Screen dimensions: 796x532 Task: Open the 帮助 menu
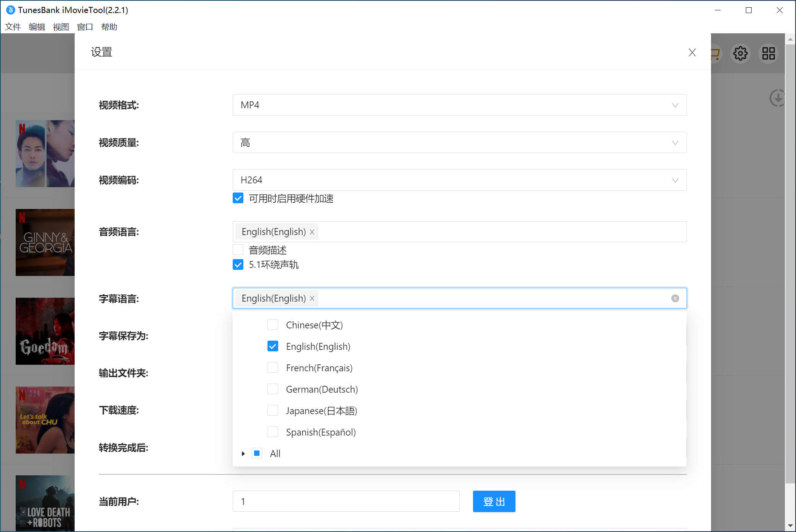[109, 27]
